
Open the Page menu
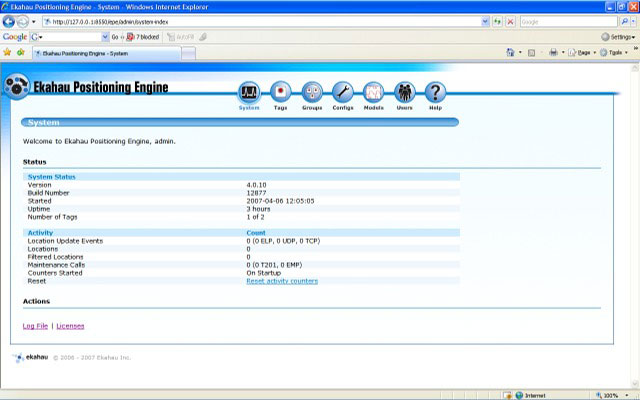click(x=582, y=53)
